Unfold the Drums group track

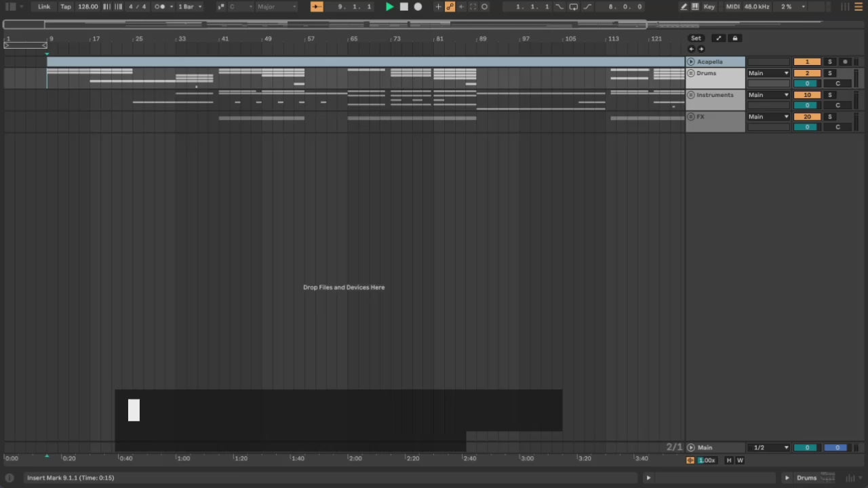pyautogui.click(x=691, y=73)
